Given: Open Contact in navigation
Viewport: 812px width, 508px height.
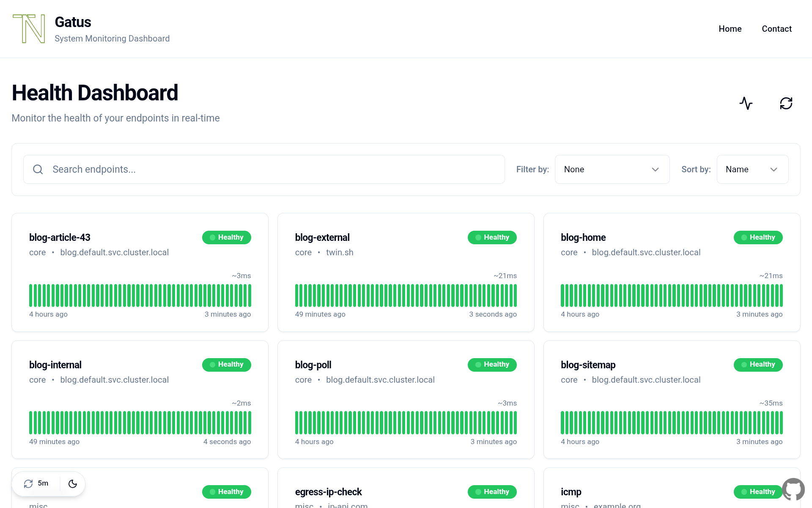Looking at the screenshot, I should point(776,29).
